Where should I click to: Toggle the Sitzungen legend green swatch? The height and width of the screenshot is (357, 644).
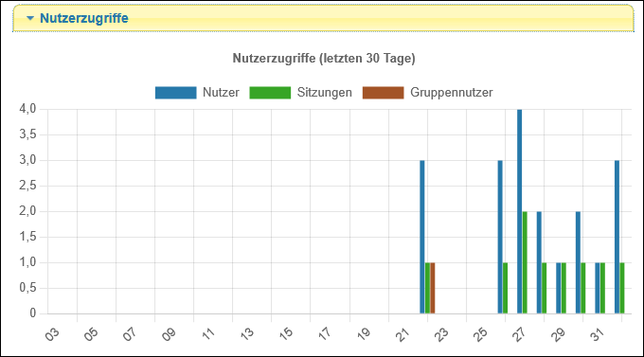click(x=270, y=93)
